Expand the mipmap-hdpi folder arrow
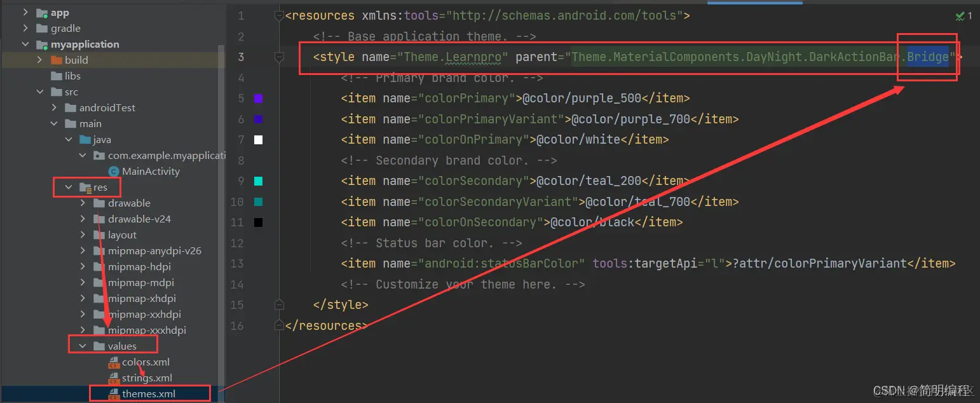 coord(83,266)
